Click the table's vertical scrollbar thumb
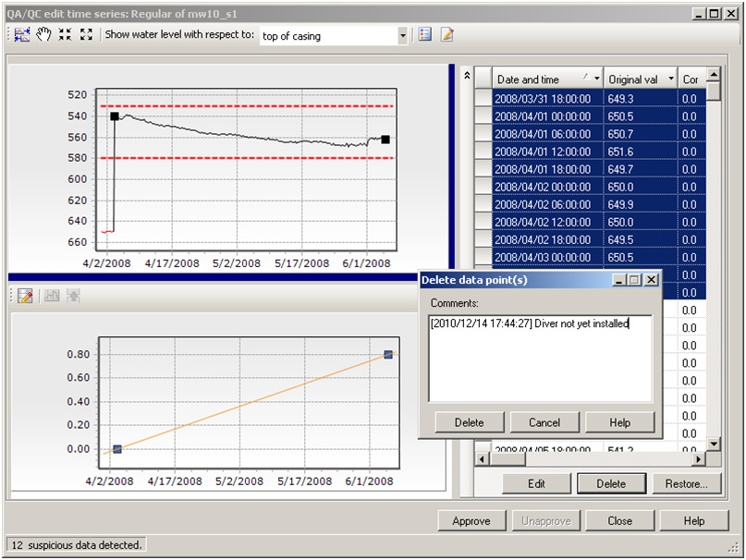This screenshot has height=560, width=746. [713, 91]
